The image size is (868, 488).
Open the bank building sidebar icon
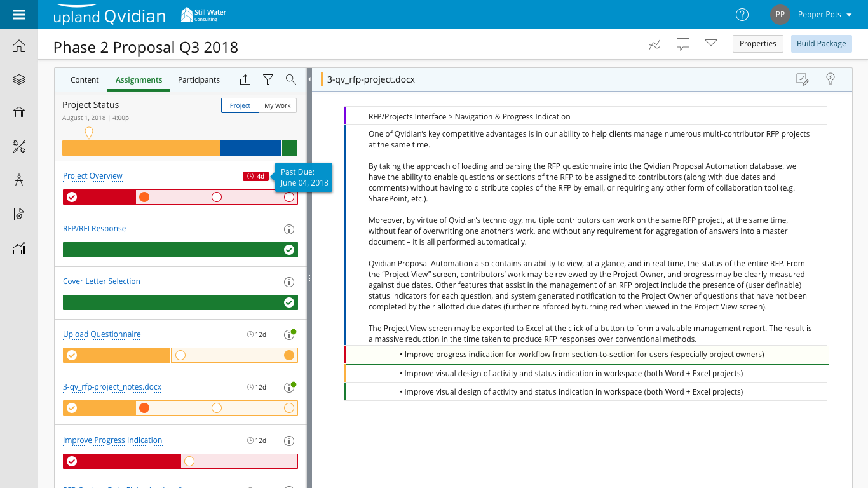tap(19, 114)
